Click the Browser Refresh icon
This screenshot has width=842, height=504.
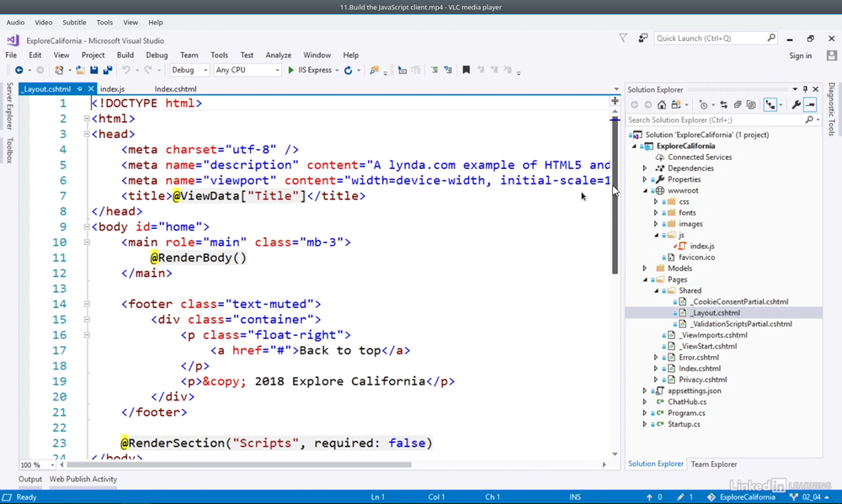click(348, 71)
